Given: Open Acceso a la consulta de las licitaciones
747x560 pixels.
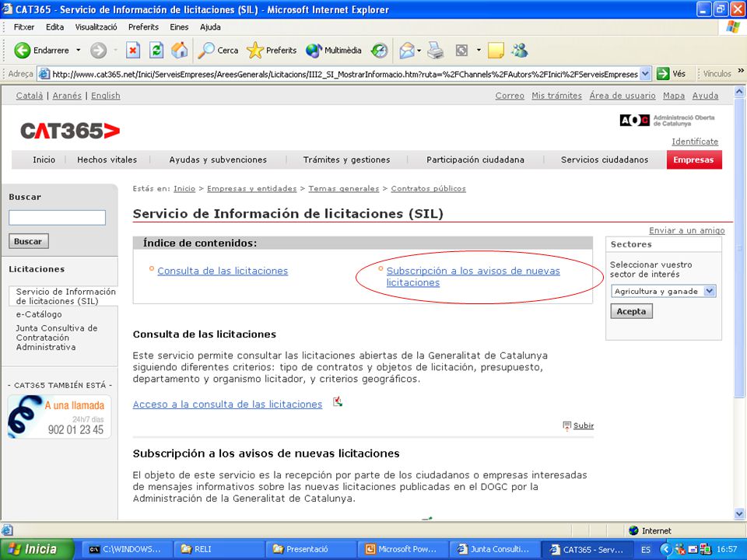Looking at the screenshot, I should click(227, 404).
